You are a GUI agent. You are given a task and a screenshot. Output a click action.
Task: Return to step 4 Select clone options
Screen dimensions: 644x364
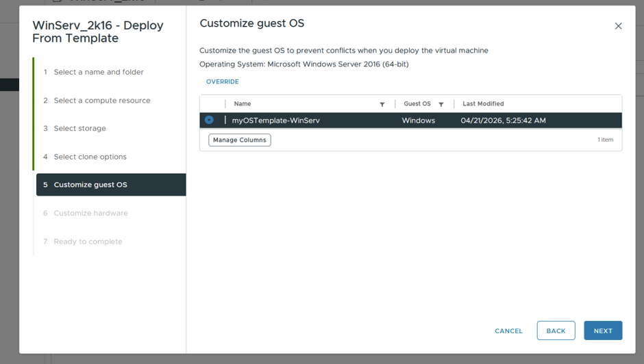(x=90, y=157)
